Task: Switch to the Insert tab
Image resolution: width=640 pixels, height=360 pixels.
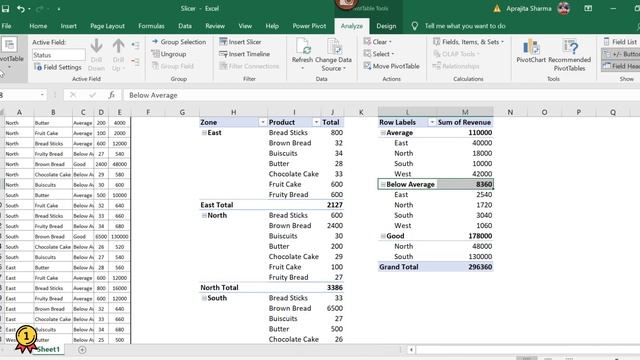Action: (68, 26)
